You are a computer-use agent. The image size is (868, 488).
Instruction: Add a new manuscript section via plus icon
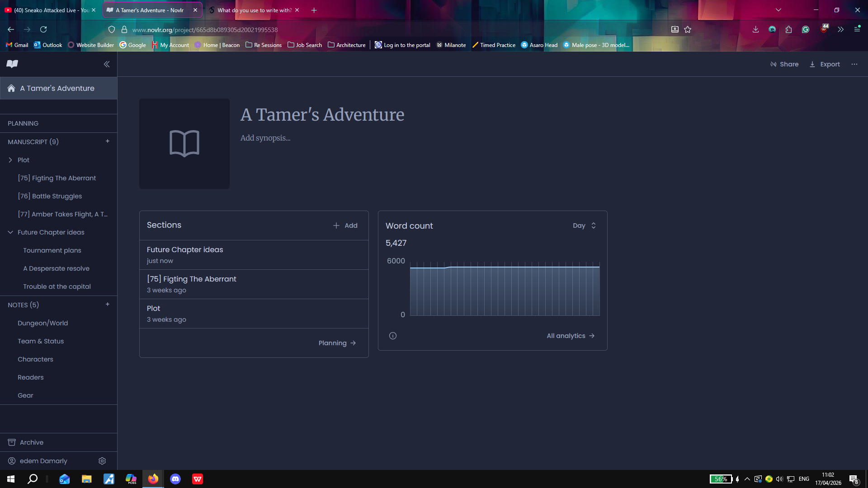pos(108,141)
